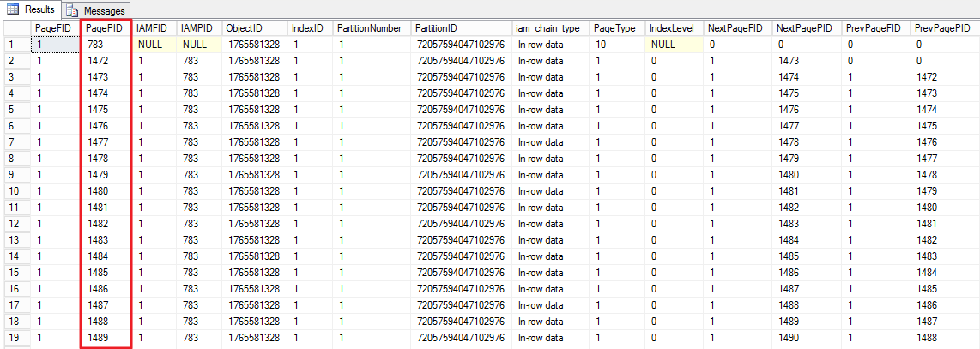Select the NextPagePID column header
The height and width of the screenshot is (349, 980).
coord(807,28)
